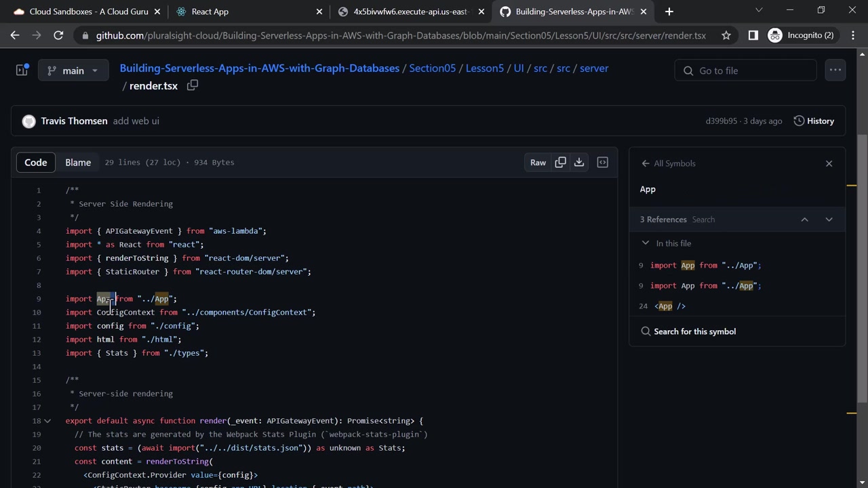Close the symbols panel
The image size is (868, 488).
point(829,163)
